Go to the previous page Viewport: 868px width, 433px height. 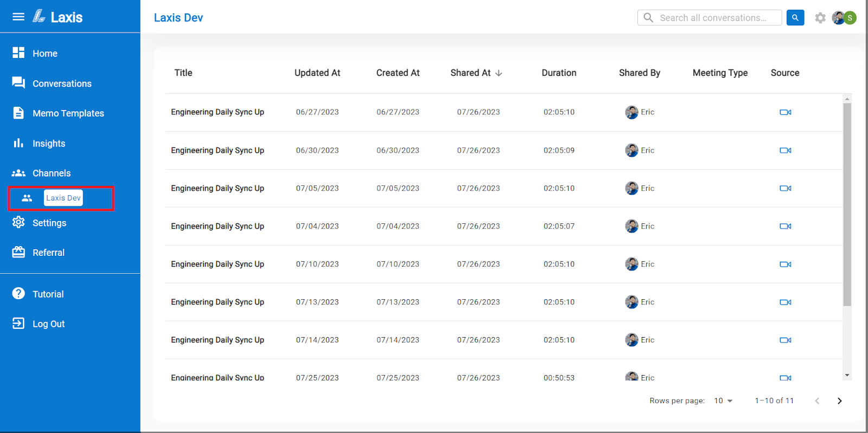[817, 401]
